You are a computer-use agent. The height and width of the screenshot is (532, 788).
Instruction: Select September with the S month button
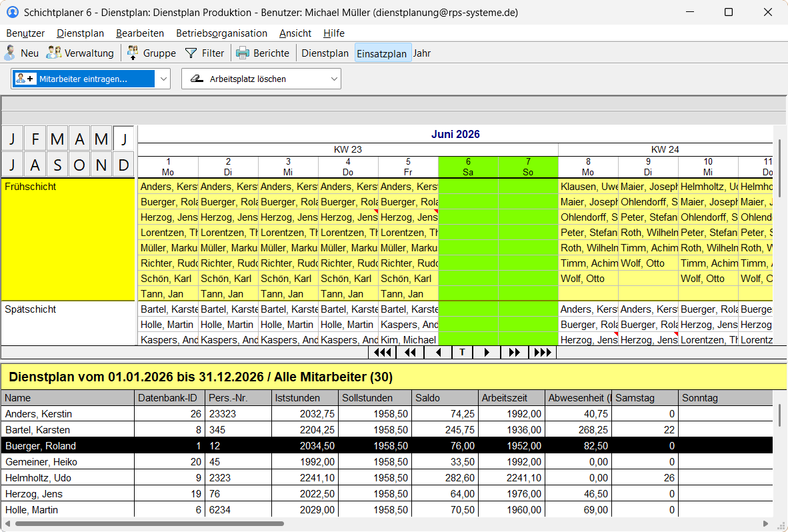tap(57, 164)
